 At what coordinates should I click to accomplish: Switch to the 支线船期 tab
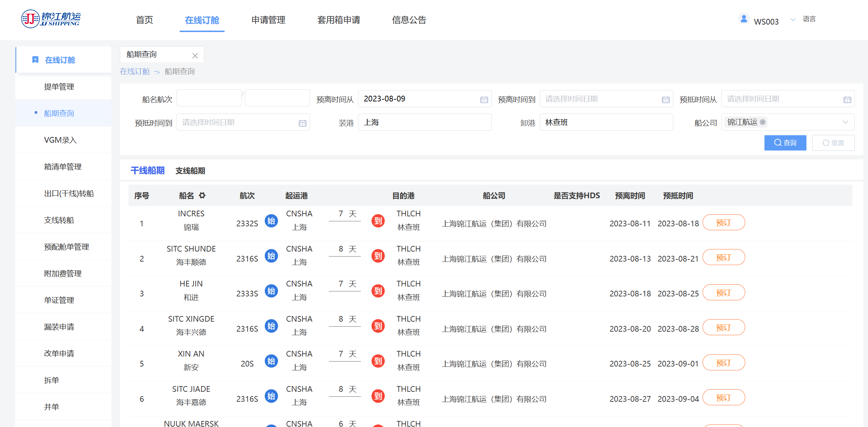click(190, 171)
